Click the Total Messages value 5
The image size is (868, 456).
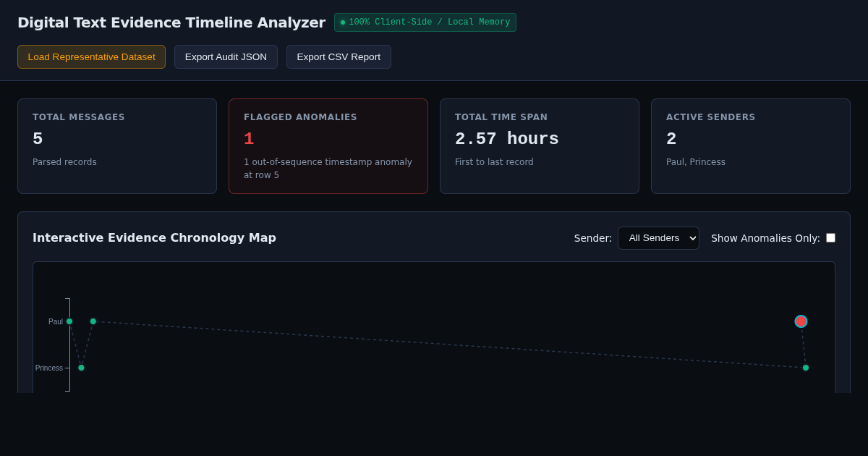point(38,139)
